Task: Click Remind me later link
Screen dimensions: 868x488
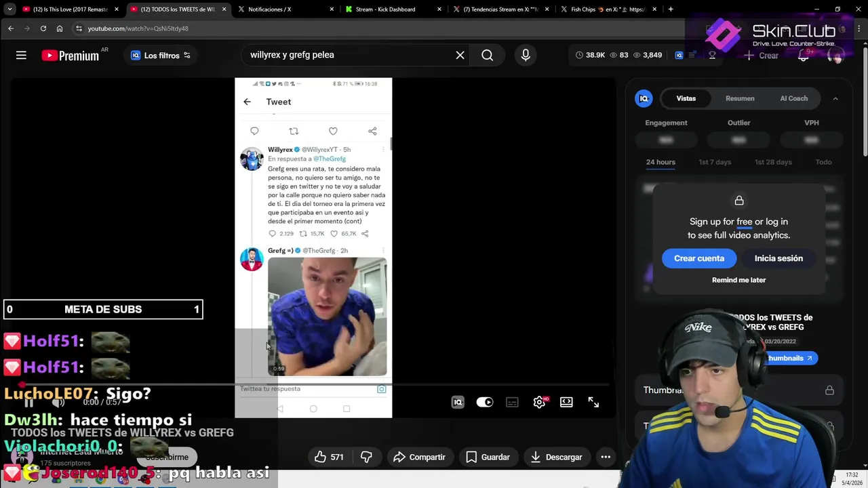Action: 738,280
